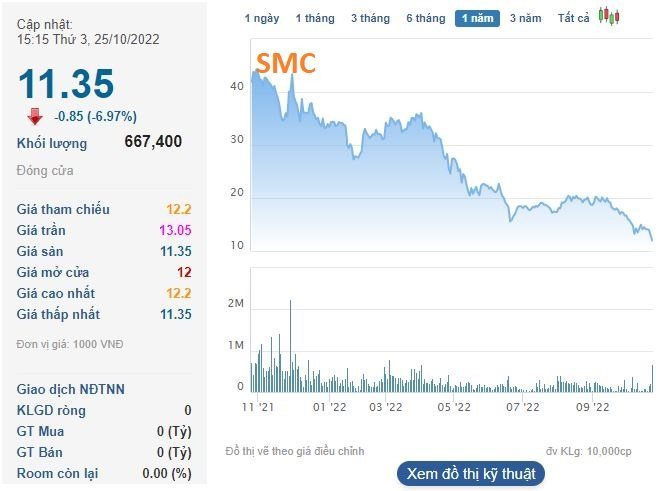Select the 1 năm range tab
Screen dimensions: 659x491
pos(477,18)
